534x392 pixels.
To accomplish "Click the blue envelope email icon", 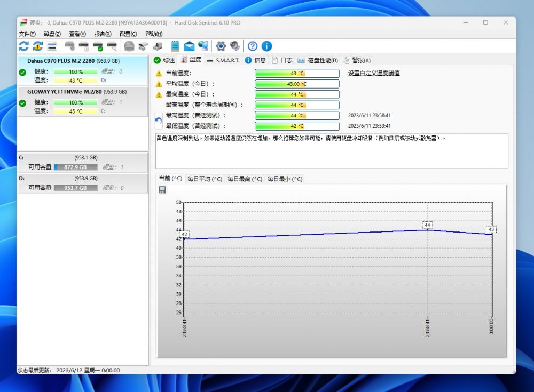I will pyautogui.click(x=189, y=46).
